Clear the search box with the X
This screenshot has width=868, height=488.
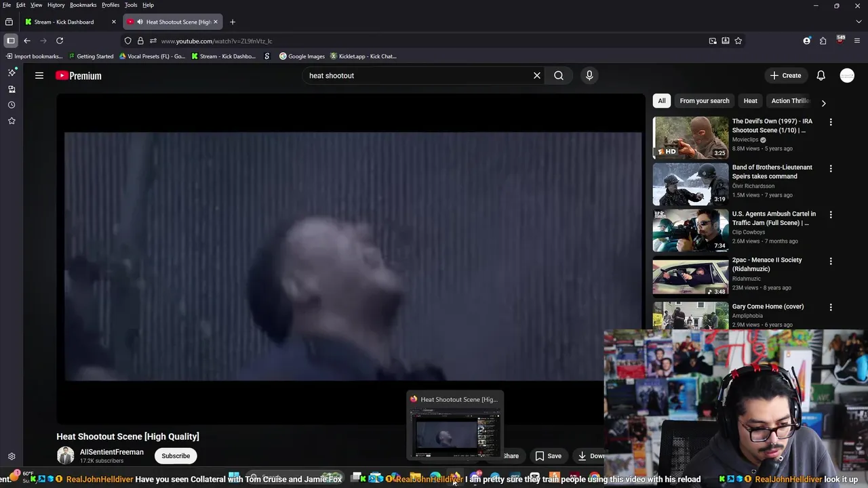point(537,75)
